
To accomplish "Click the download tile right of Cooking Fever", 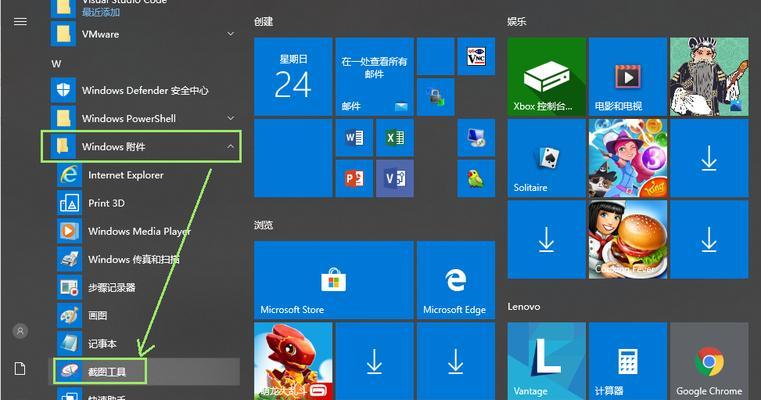I will (x=709, y=239).
